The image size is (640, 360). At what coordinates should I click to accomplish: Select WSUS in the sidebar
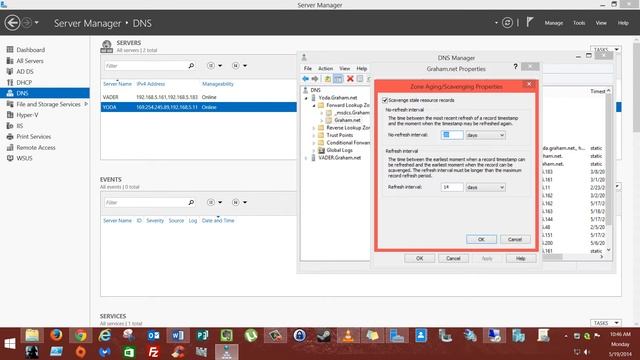click(24, 158)
